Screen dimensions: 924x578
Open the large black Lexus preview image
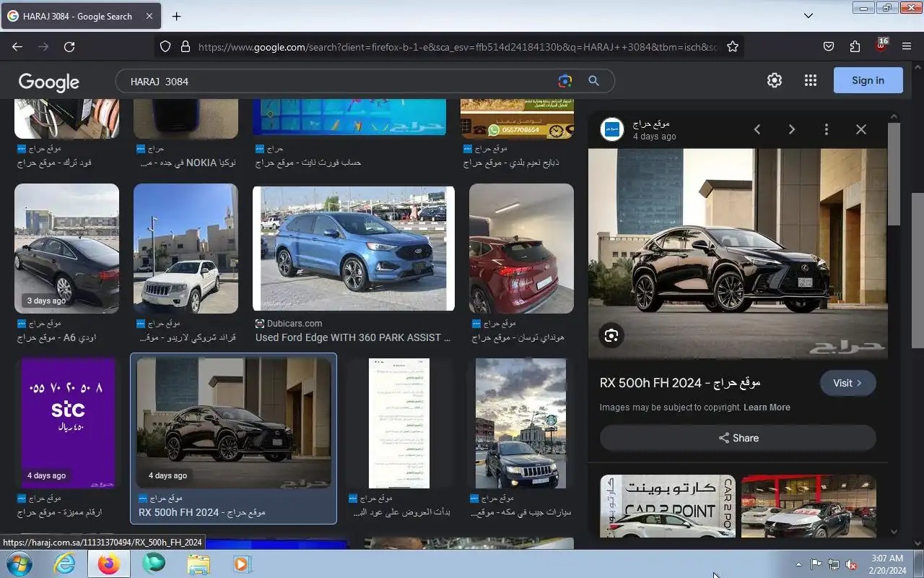point(738,254)
